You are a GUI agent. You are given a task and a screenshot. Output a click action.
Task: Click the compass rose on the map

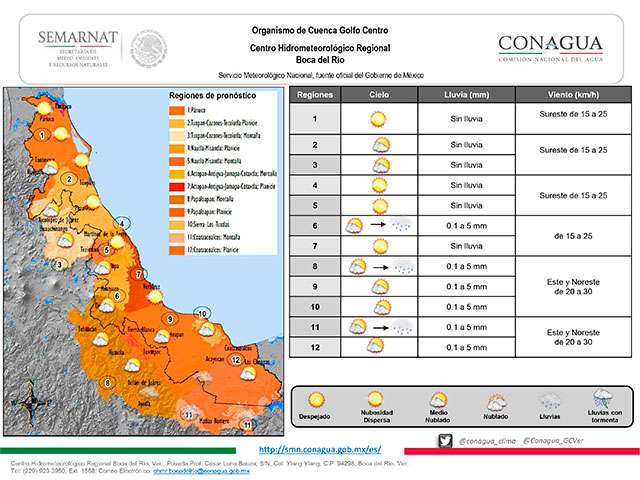tap(32, 404)
